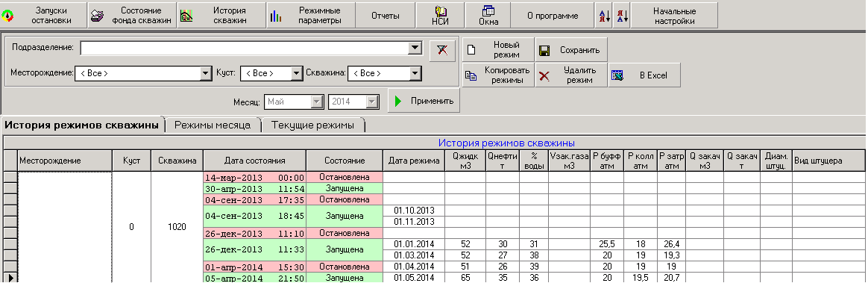Click the regime date 01.01.2014 cell
This screenshot has width=868, height=286.
[414, 244]
